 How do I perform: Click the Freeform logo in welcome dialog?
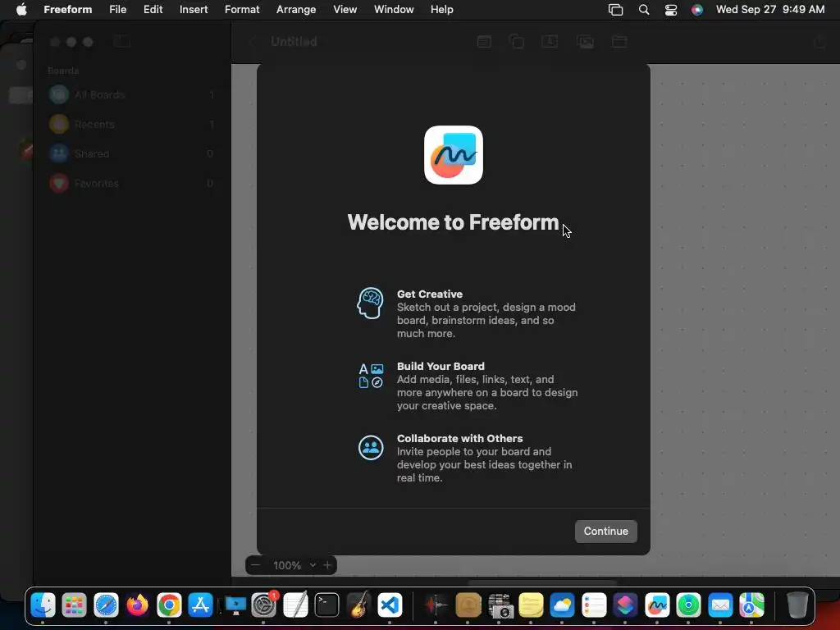453,155
